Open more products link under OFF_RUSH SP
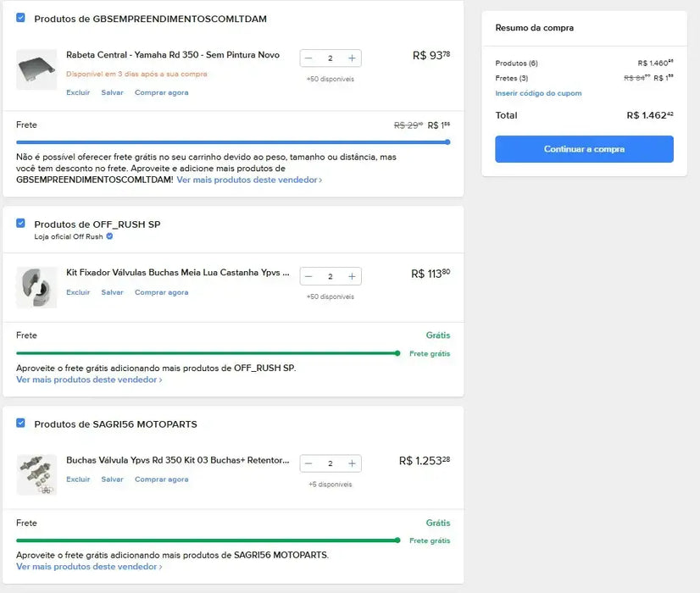 (89, 380)
